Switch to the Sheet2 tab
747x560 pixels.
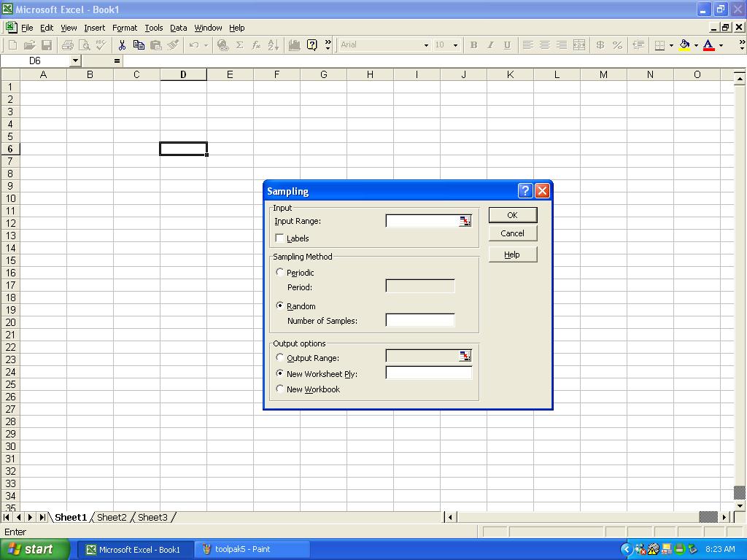pos(112,518)
